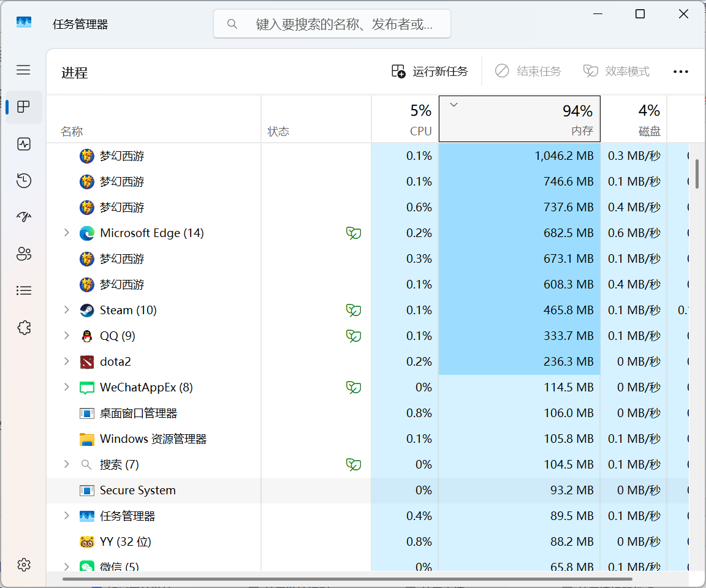Sort processes by the CPU column
Screen dimensions: 706x588
point(404,119)
